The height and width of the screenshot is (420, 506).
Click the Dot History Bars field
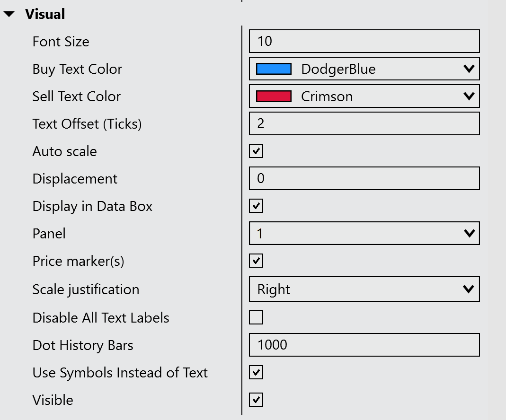[364, 345]
